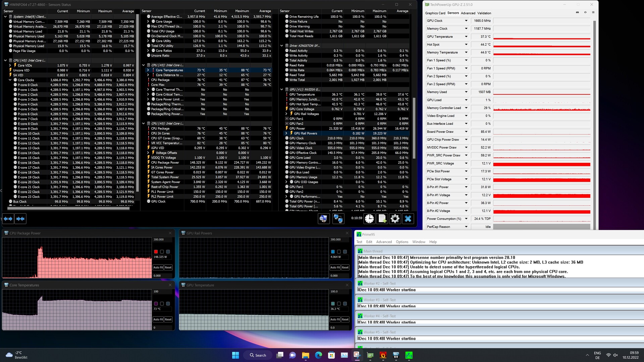Open Prime95 Test menu
This screenshot has width=644, height=362.
[x=359, y=242]
